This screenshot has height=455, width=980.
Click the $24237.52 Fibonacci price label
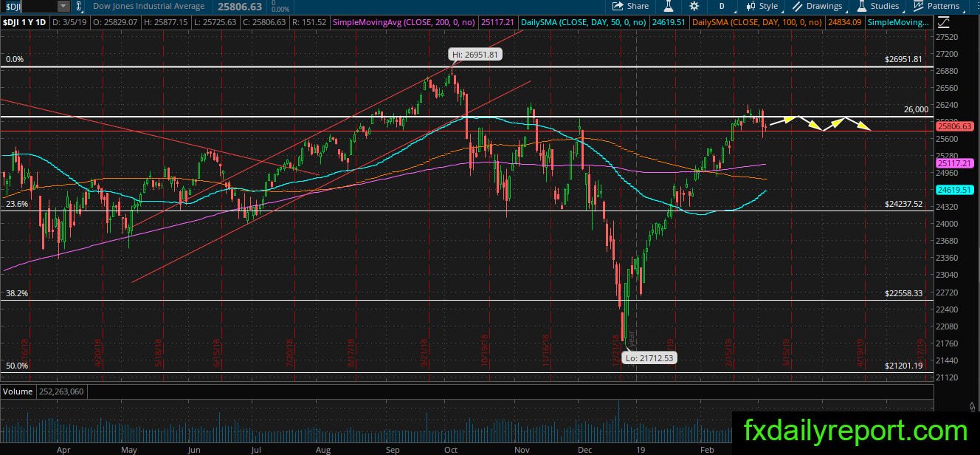coord(903,204)
